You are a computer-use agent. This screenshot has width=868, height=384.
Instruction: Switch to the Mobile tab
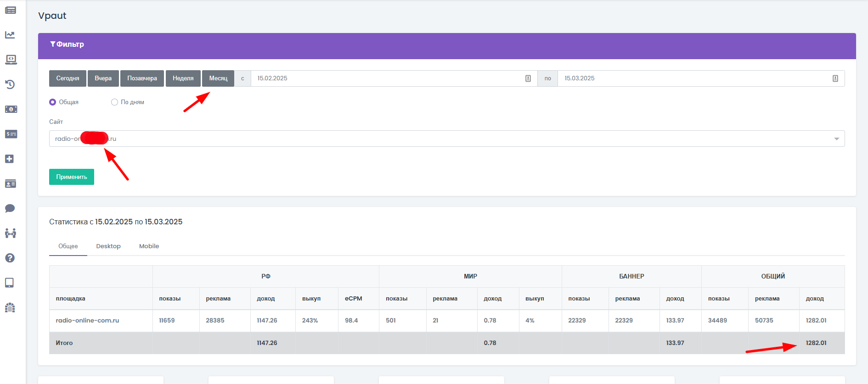(149, 246)
